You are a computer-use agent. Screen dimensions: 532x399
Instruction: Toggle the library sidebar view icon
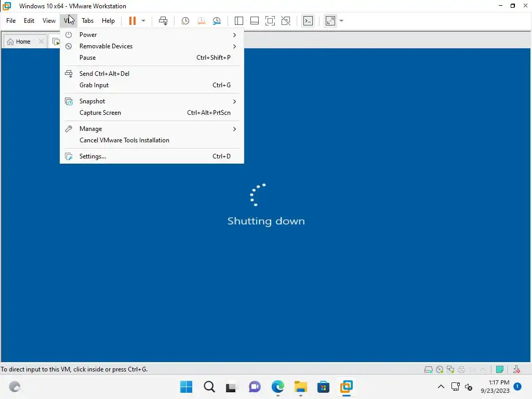[x=239, y=21]
